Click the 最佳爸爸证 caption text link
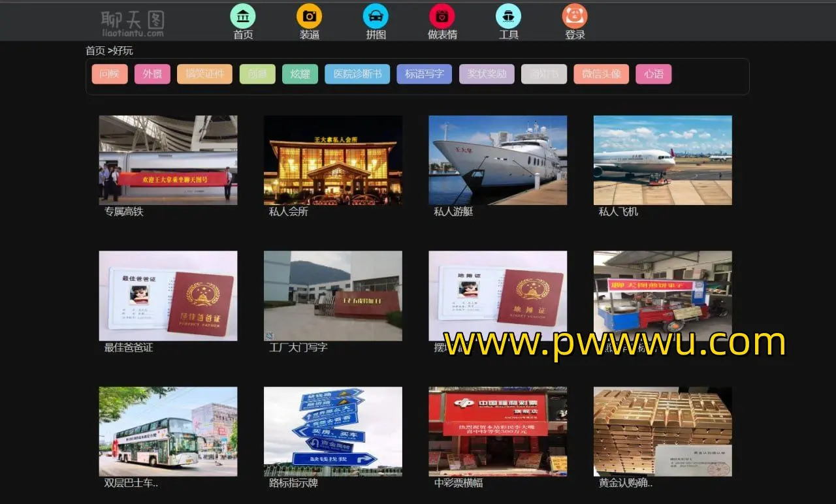Viewport: 836px width, 504px height. 129,348
